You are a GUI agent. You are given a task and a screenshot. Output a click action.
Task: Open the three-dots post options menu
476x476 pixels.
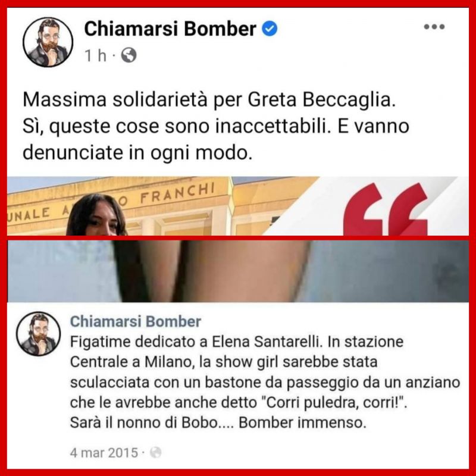[434, 27]
